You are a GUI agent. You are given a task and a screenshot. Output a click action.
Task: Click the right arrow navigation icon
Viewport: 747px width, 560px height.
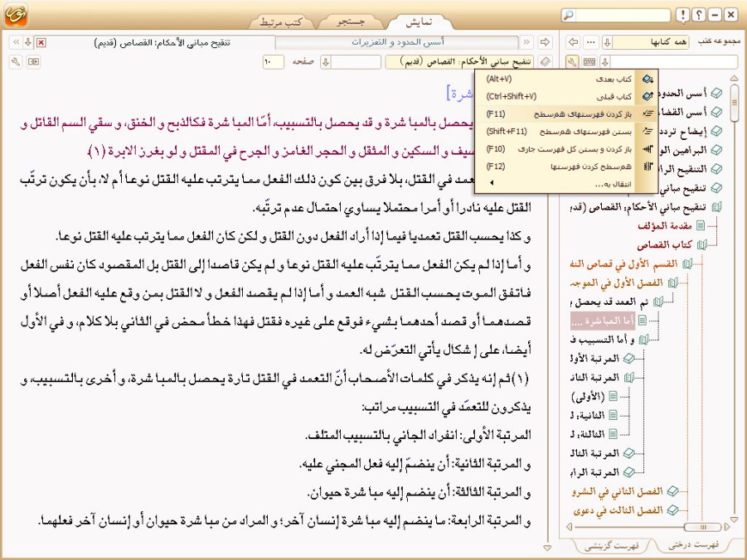click(545, 42)
